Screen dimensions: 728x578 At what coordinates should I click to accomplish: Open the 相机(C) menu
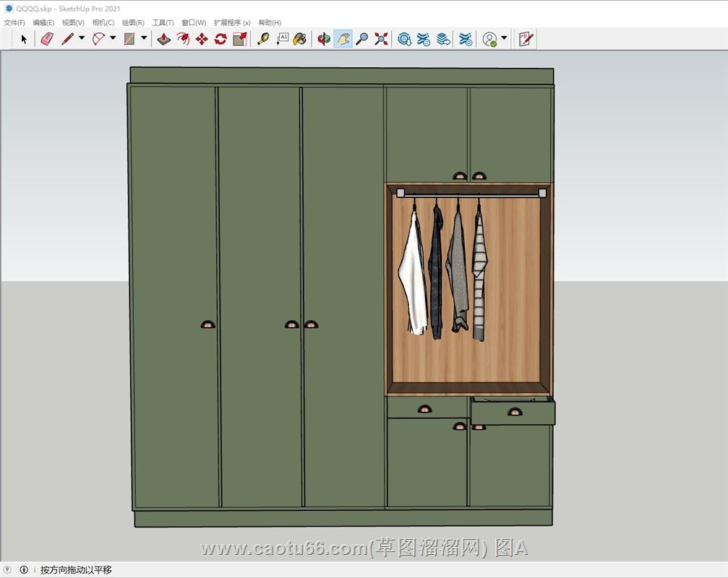pos(103,22)
